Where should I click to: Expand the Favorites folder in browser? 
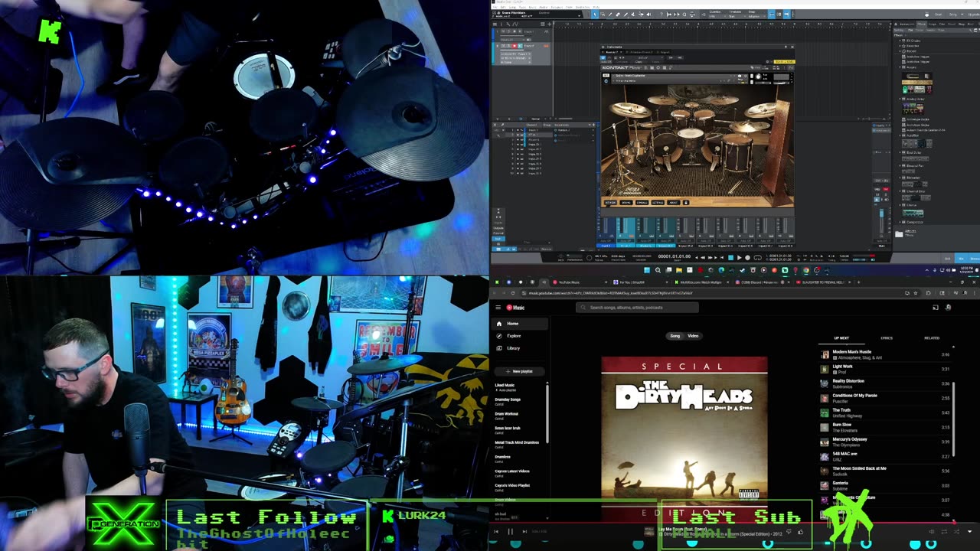pyautogui.click(x=900, y=46)
